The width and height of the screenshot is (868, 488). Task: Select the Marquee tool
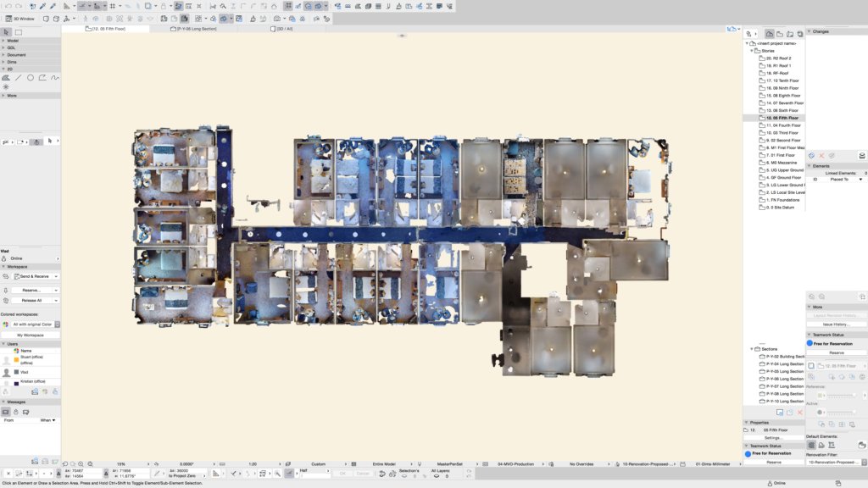pos(18,32)
